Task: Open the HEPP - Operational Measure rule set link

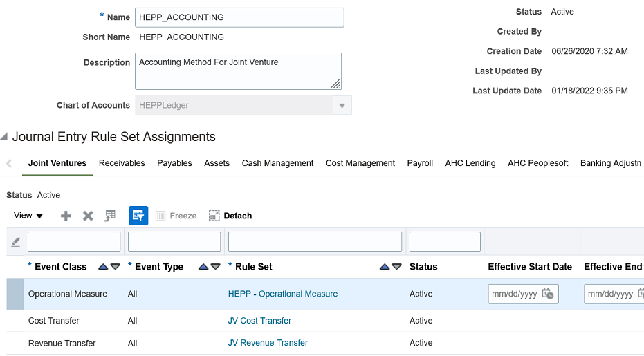Action: click(x=283, y=294)
